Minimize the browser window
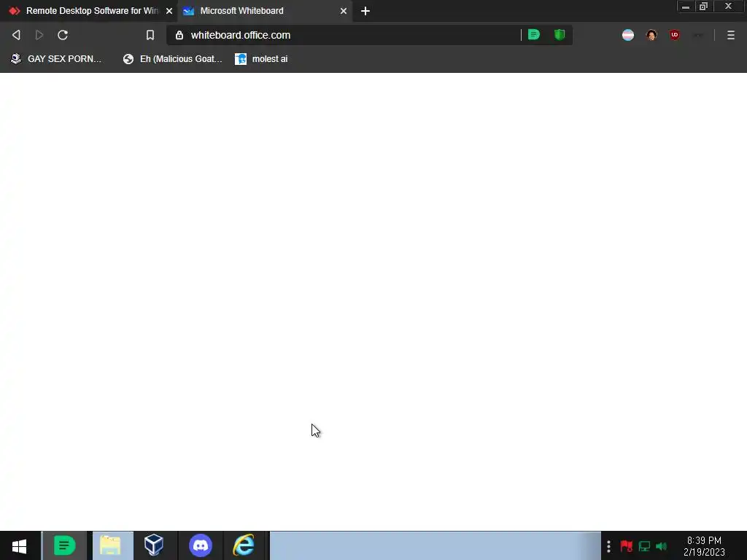This screenshot has height=560, width=747. coord(686,7)
